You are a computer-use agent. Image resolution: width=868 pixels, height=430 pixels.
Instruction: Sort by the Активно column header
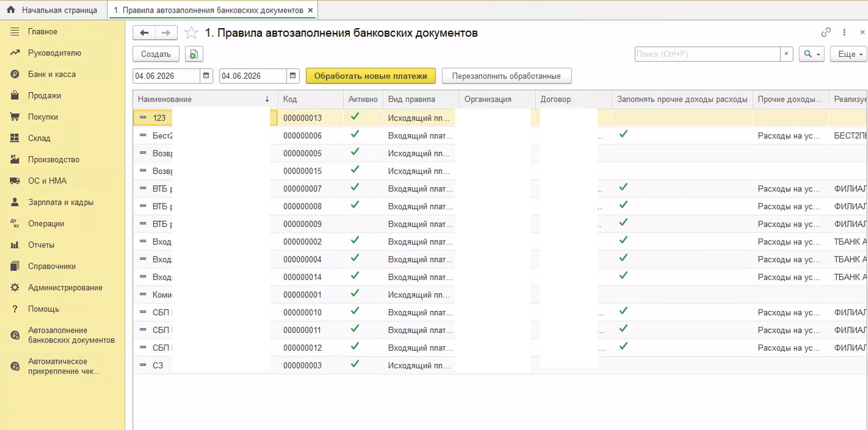point(363,99)
